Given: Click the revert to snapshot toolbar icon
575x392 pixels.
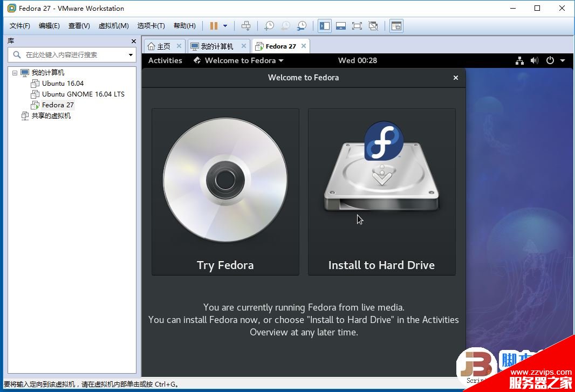Looking at the screenshot, I should click(285, 26).
